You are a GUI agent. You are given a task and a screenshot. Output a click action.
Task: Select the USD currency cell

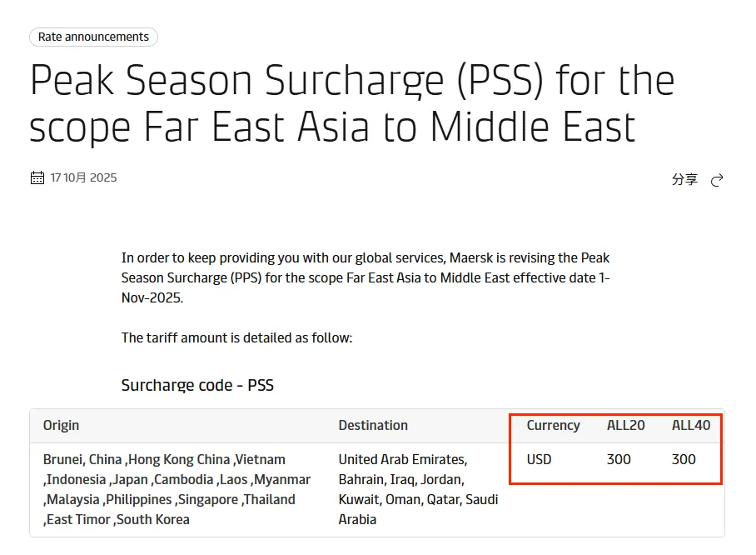(539, 459)
